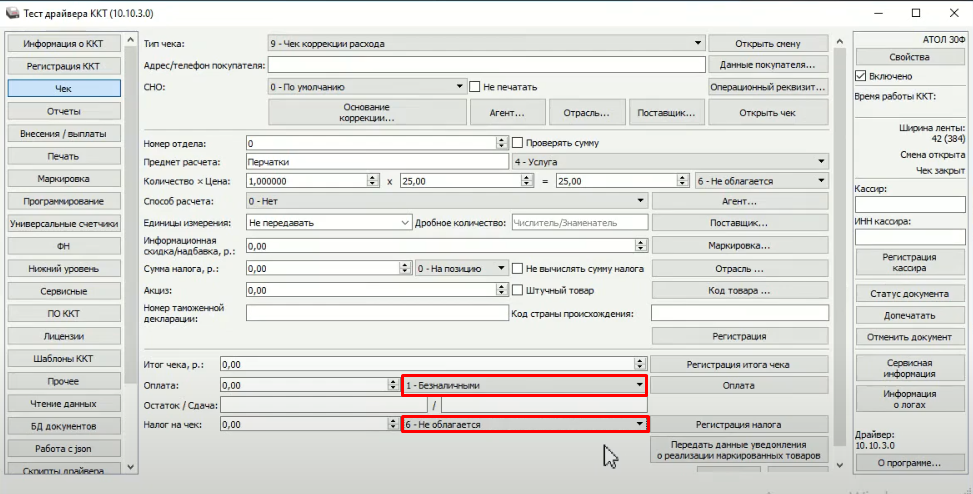Select the ФН sidebar section
Viewport: 973px width, 494px height.
coord(64,245)
